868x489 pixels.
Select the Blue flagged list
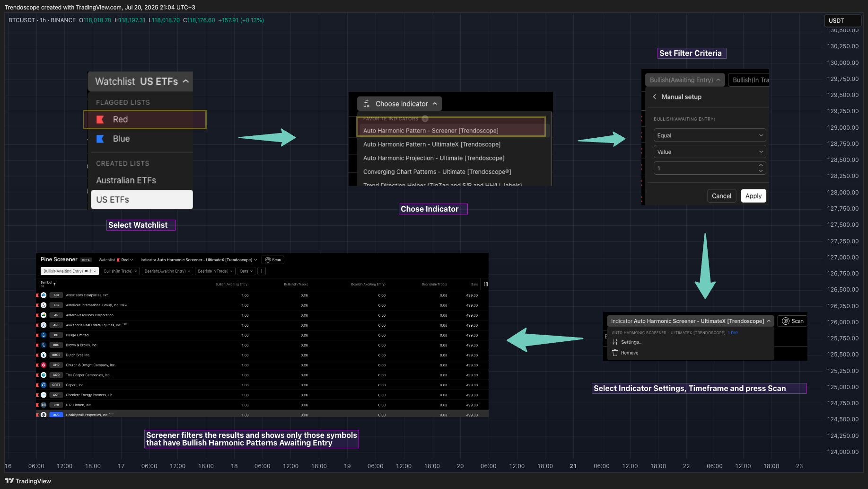click(x=141, y=139)
